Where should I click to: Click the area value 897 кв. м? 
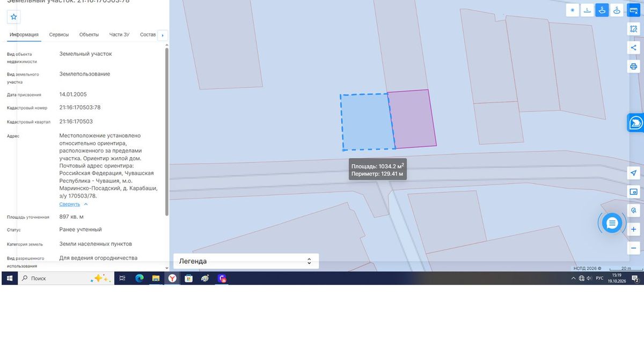point(71,217)
